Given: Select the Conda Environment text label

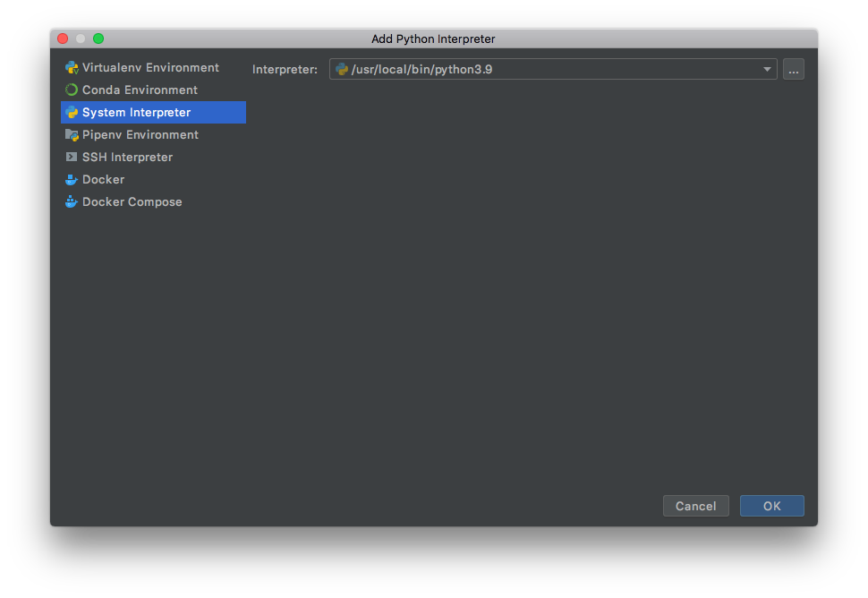Looking at the screenshot, I should coord(140,90).
